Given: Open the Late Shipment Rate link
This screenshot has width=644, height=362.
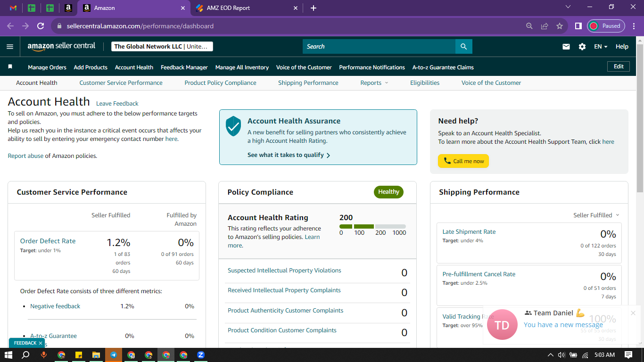Looking at the screenshot, I should point(469,232).
